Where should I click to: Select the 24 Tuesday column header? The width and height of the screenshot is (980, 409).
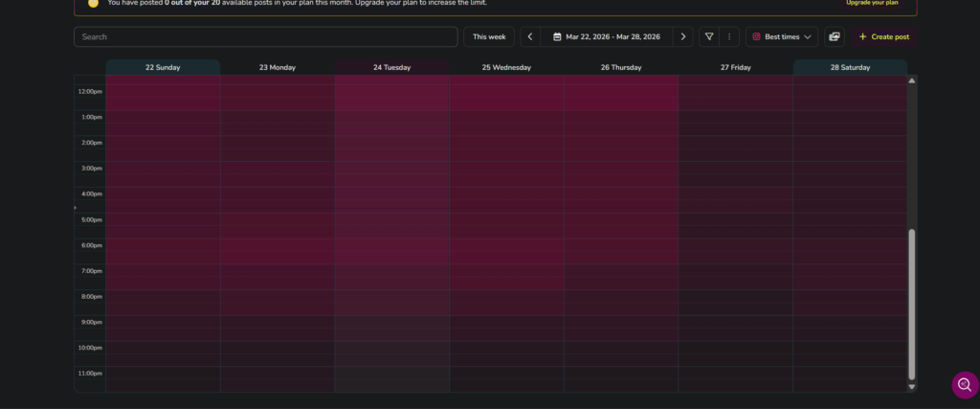pyautogui.click(x=391, y=68)
